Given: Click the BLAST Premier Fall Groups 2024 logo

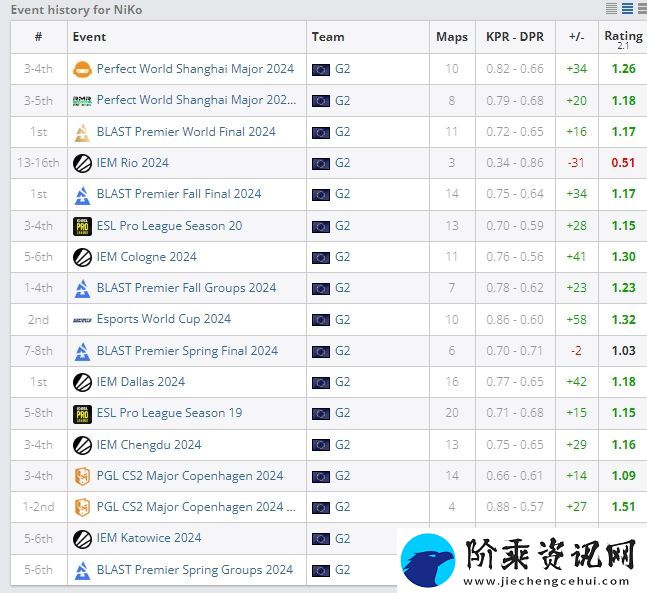Looking at the screenshot, I should tap(82, 288).
